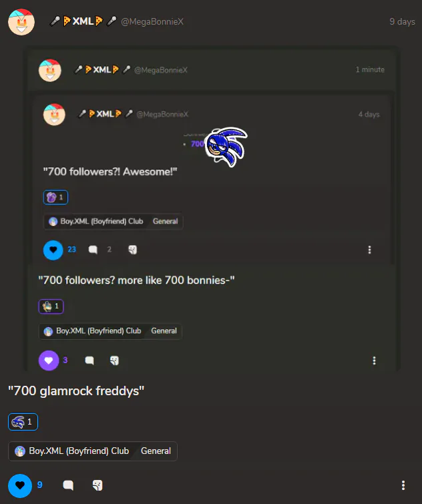
Task: Open Boy.XML (Boyfriend) Club community on bottom post
Action: coord(72,451)
